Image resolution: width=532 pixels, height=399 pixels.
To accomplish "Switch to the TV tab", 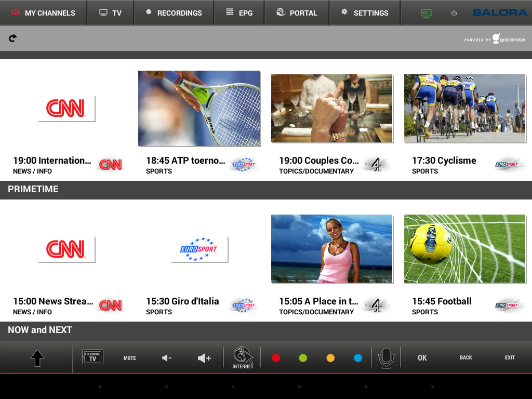I will [111, 13].
